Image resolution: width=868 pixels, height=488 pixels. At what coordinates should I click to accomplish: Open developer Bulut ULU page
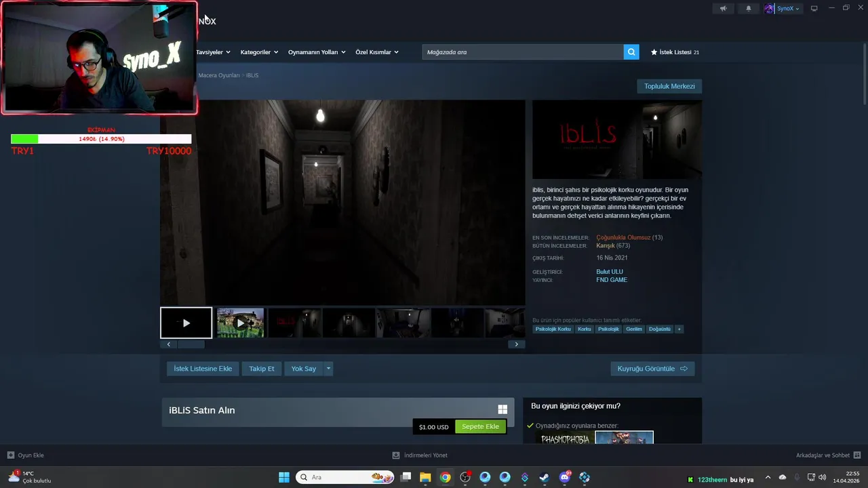pyautogui.click(x=610, y=272)
